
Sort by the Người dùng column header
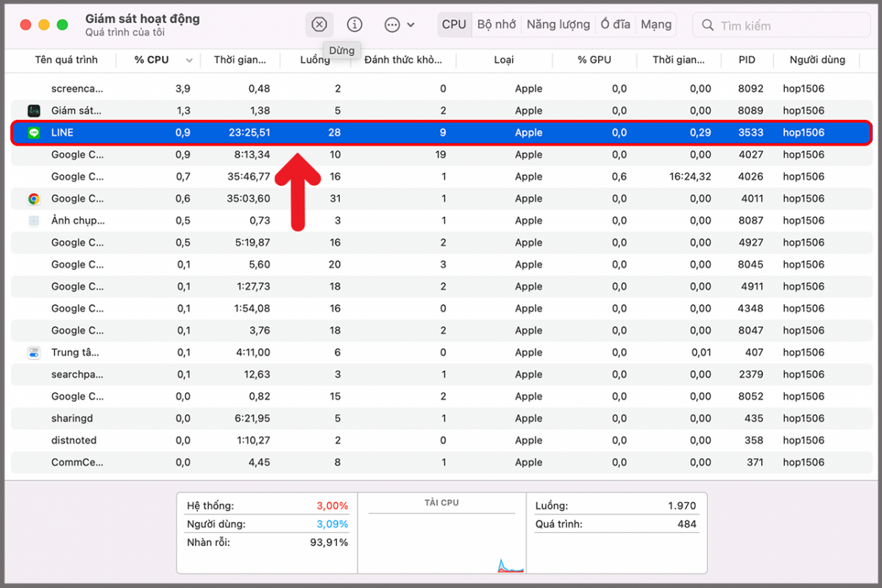(x=817, y=60)
